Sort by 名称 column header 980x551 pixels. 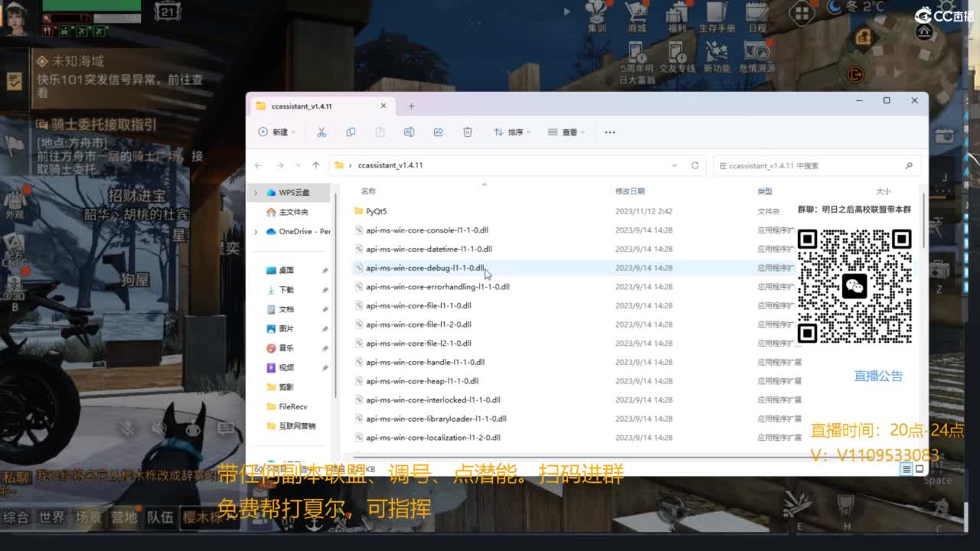tap(369, 191)
